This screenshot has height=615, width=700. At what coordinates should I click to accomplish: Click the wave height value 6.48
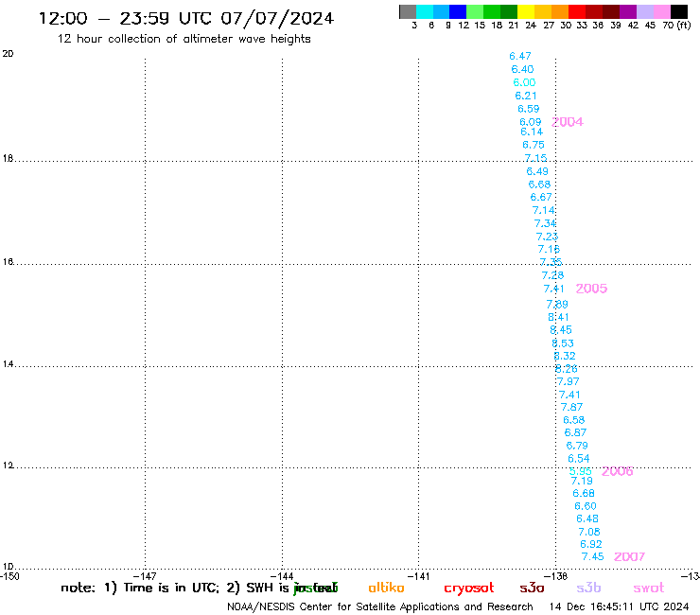tap(587, 519)
